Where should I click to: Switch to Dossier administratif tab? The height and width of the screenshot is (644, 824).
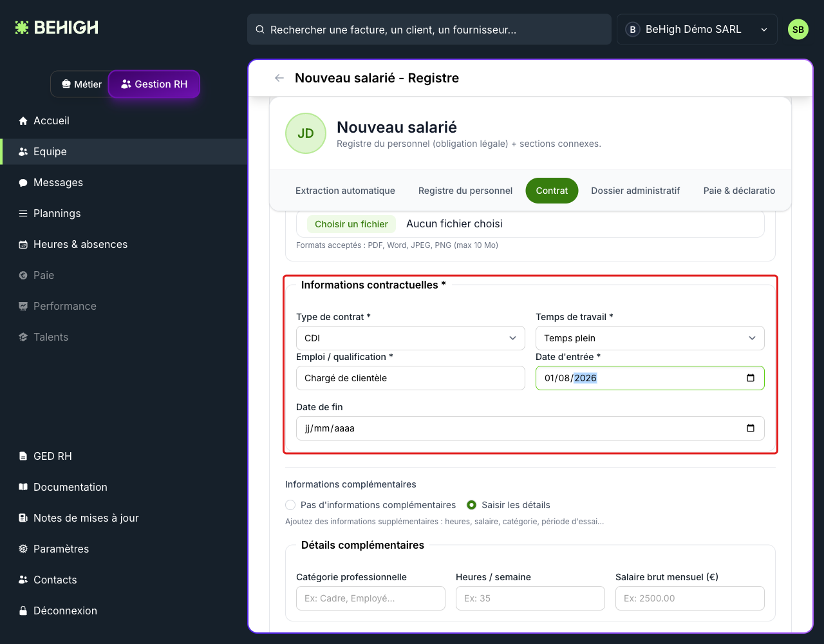click(635, 191)
